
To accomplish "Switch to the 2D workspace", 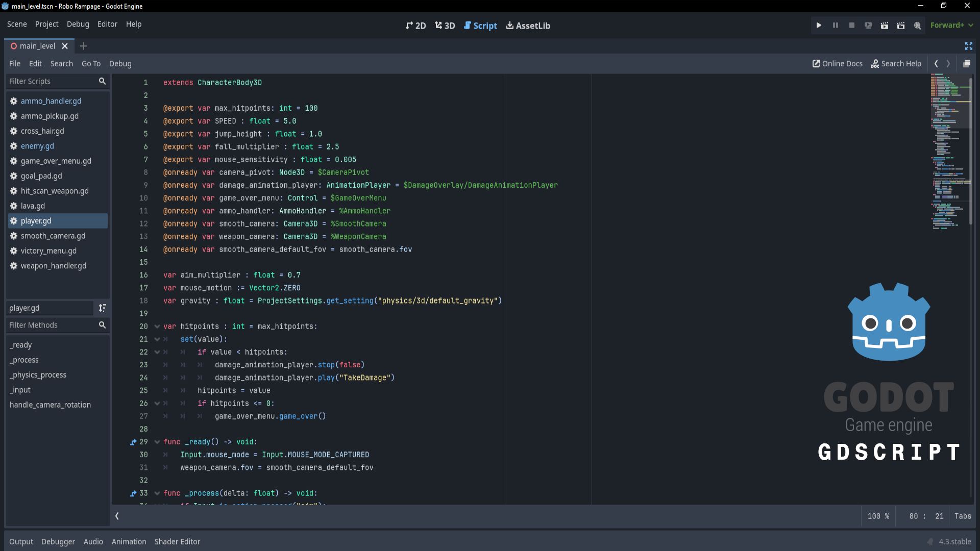I will click(415, 26).
